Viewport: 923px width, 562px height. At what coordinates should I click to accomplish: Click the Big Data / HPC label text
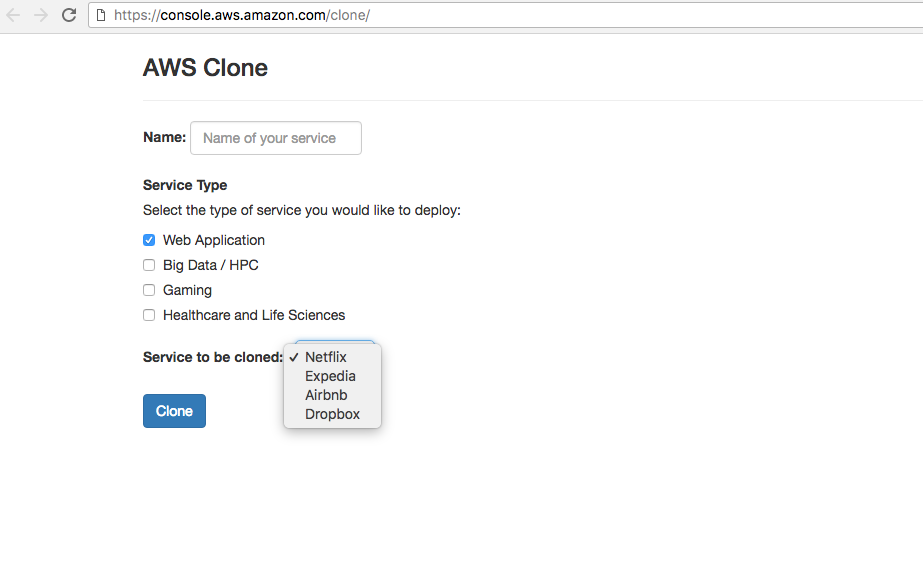(x=211, y=265)
